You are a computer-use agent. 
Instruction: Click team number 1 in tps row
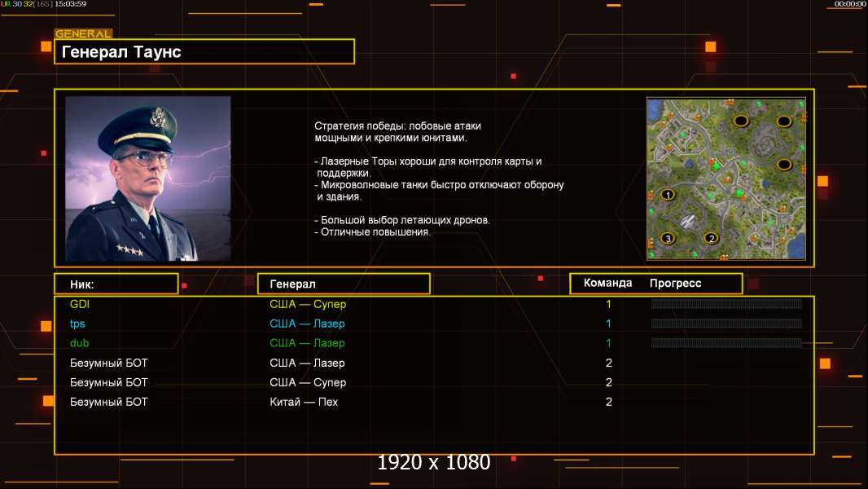pyautogui.click(x=608, y=324)
